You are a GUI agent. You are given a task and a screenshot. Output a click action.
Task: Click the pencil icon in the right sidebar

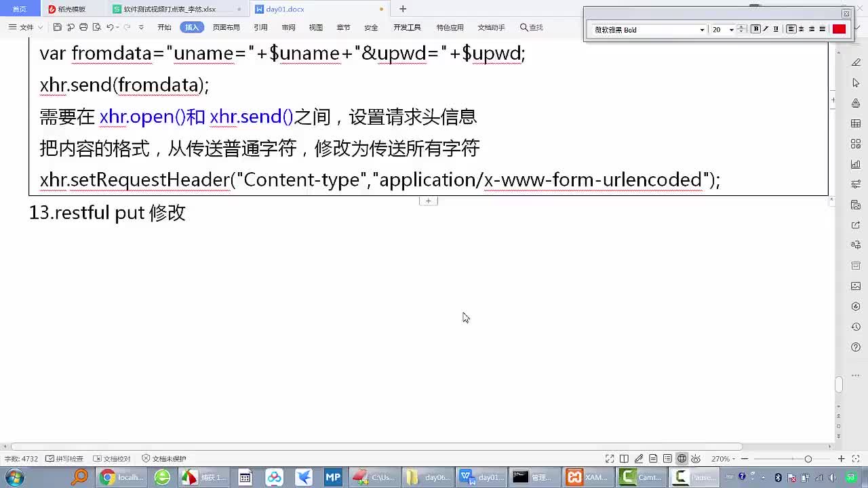pyautogui.click(x=856, y=62)
